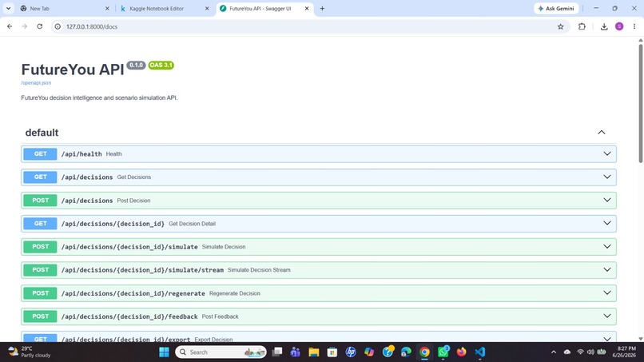Image resolution: width=644 pixels, height=362 pixels.
Task: Expand POST simulate endpoint chevron
Action: click(x=607, y=247)
